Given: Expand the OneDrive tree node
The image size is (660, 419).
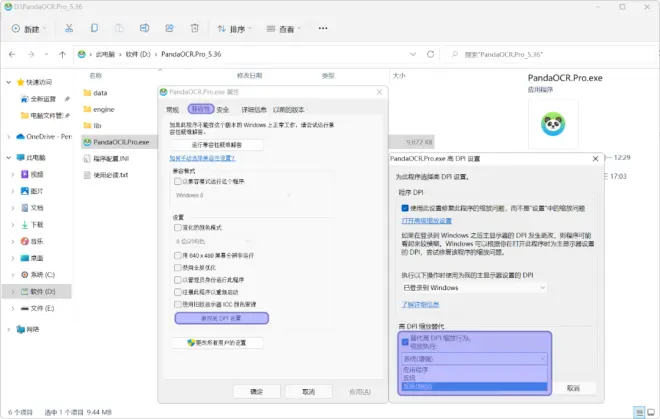Looking at the screenshot, I should pyautogui.click(x=8, y=136).
